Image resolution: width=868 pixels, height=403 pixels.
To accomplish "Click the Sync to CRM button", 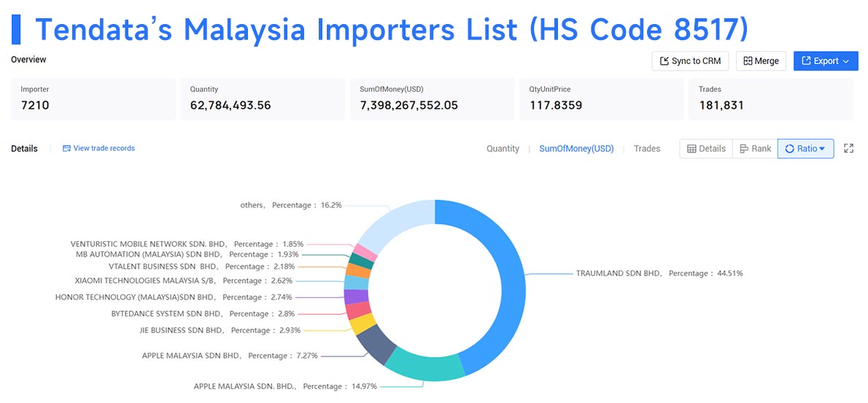I will tap(690, 60).
